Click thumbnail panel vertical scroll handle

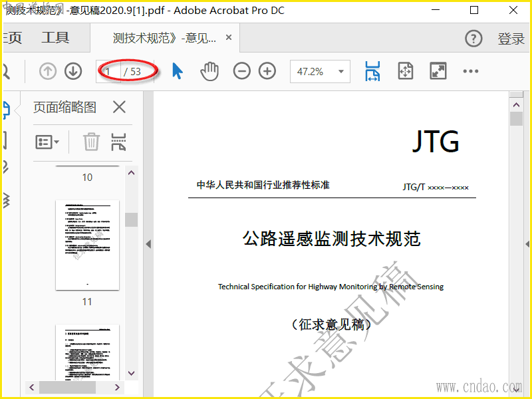[131, 219]
